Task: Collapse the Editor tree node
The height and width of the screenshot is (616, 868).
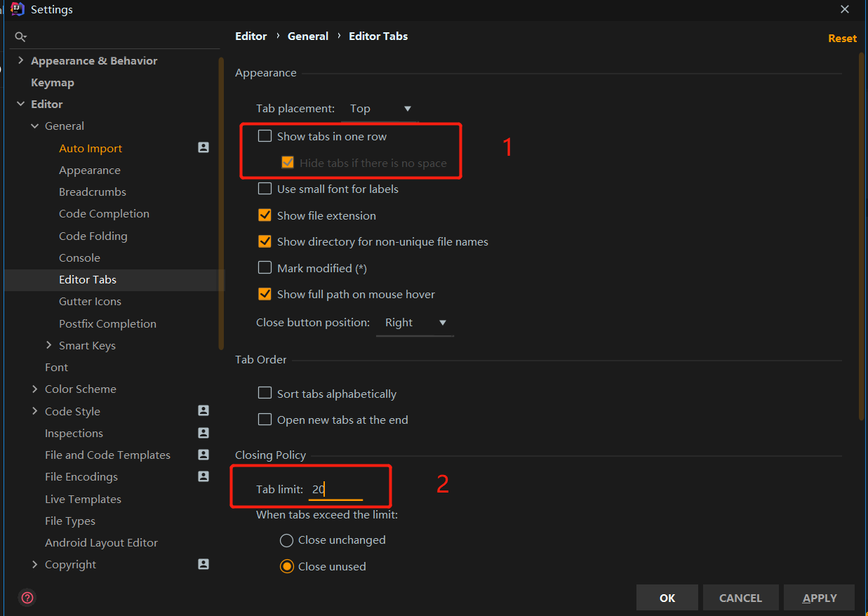Action: pyautogui.click(x=20, y=104)
